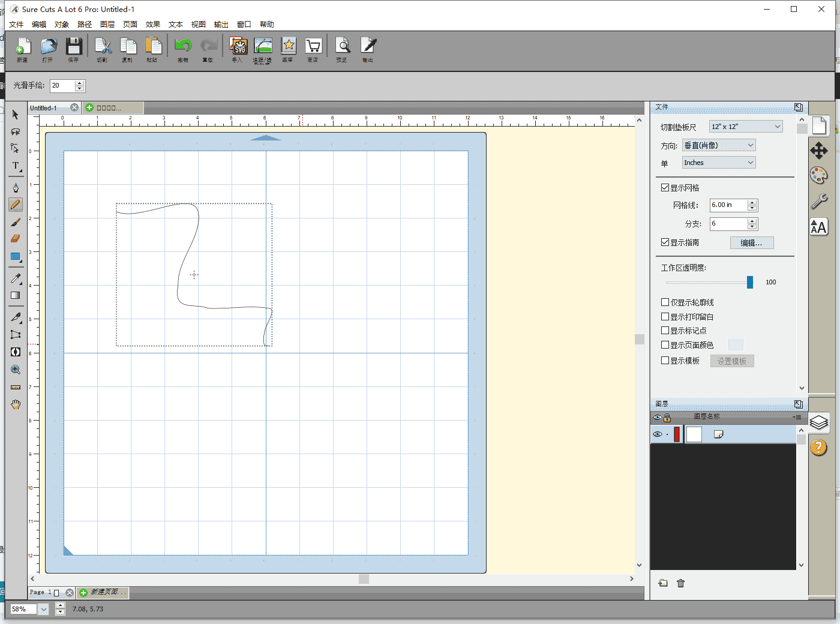Image resolution: width=840 pixels, height=624 pixels.
Task: Adjust the 工作区透明度 slider handle
Action: point(750,282)
